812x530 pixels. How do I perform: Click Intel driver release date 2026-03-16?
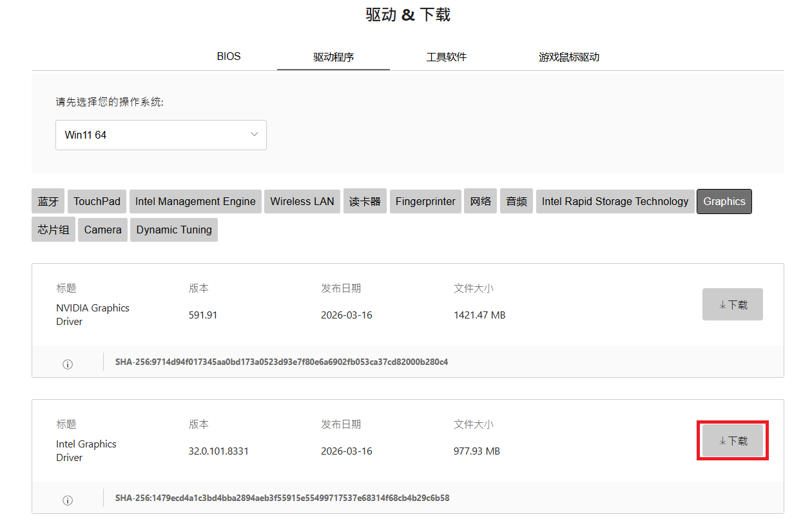click(x=347, y=451)
